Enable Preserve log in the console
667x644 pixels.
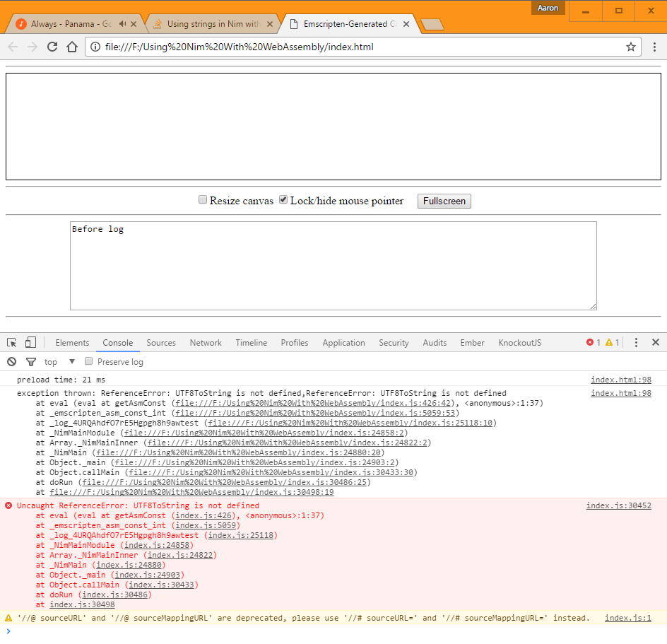(x=88, y=361)
